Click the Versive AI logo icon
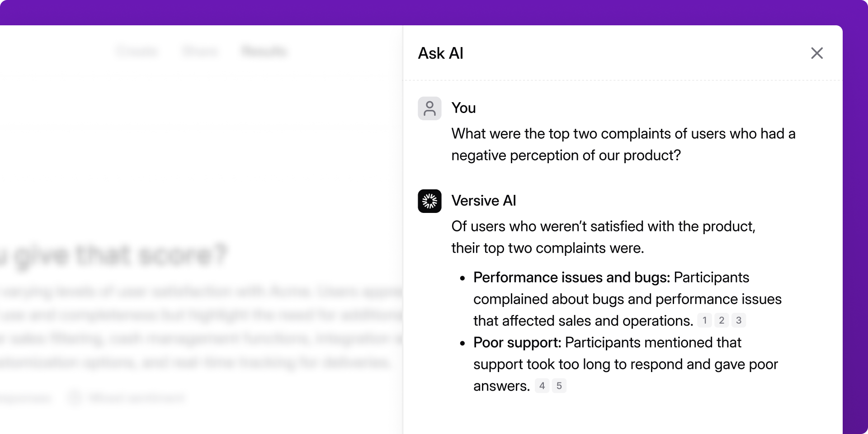 pos(429,201)
